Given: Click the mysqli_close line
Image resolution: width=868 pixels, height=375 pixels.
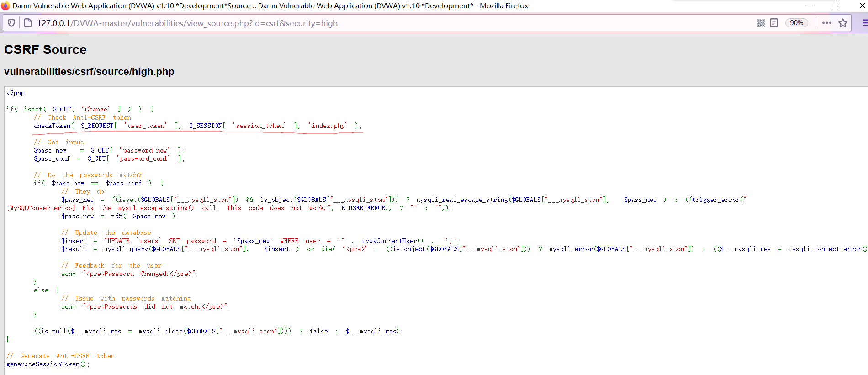Looking at the screenshot, I should pyautogui.click(x=218, y=331).
